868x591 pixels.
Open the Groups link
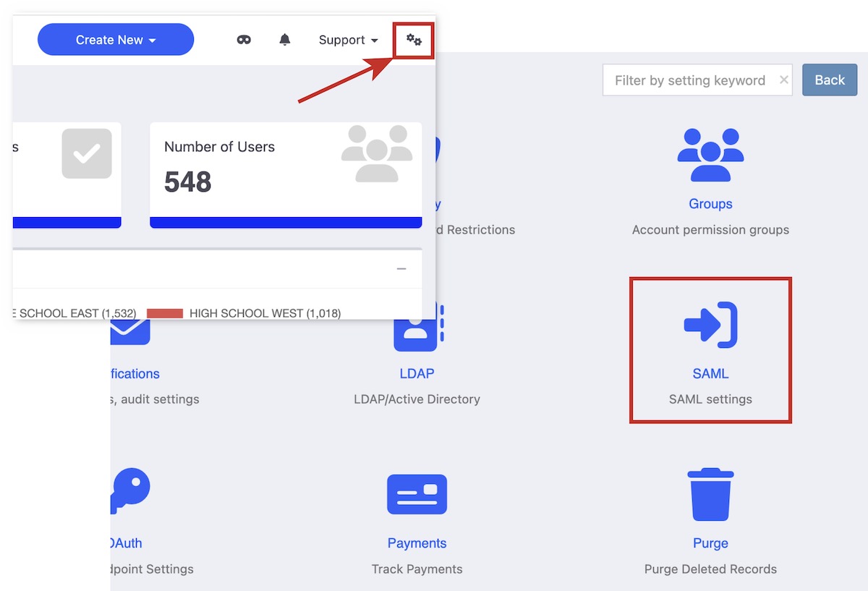point(710,204)
